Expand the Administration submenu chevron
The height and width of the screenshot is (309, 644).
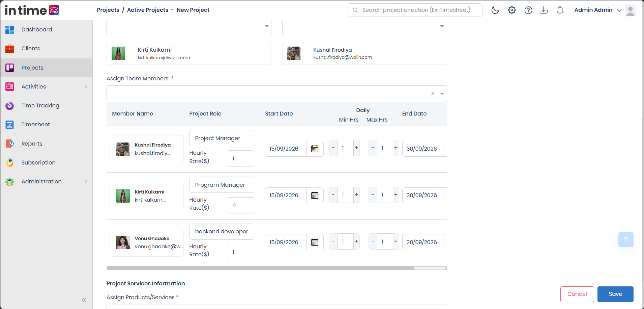click(x=86, y=182)
